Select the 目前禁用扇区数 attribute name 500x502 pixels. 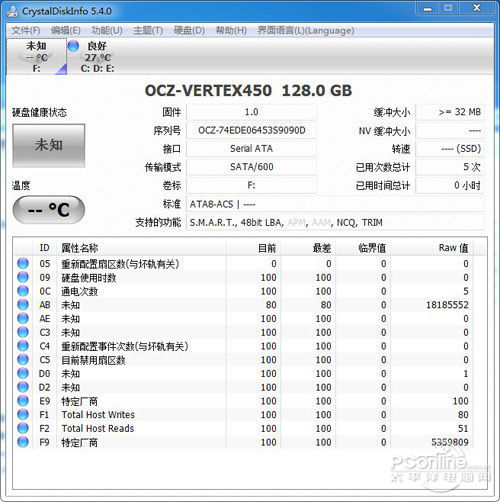tap(93, 360)
